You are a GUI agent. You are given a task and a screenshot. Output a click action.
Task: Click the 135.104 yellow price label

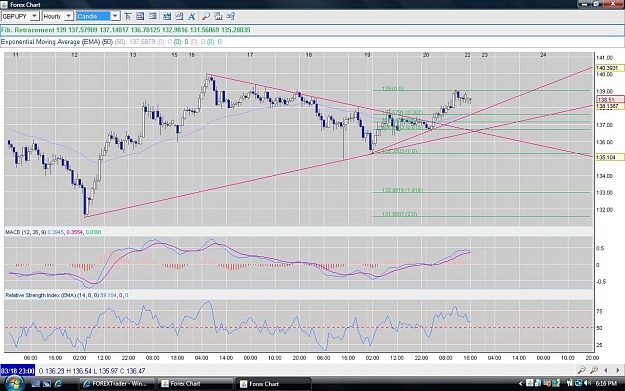point(609,157)
